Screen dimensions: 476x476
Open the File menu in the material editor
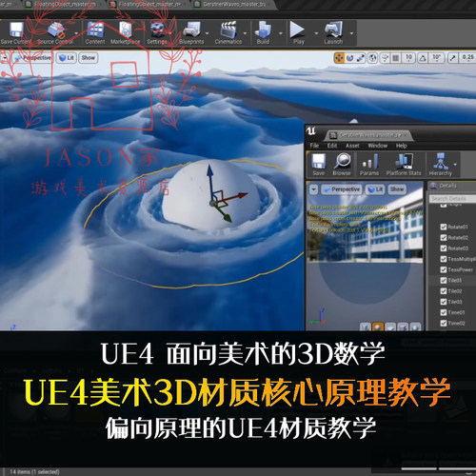tap(314, 146)
